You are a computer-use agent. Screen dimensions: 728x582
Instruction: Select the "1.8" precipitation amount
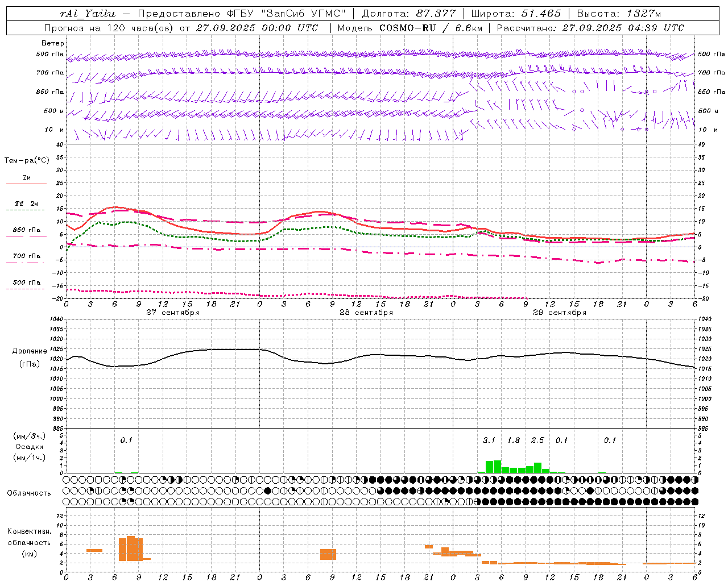click(x=514, y=440)
